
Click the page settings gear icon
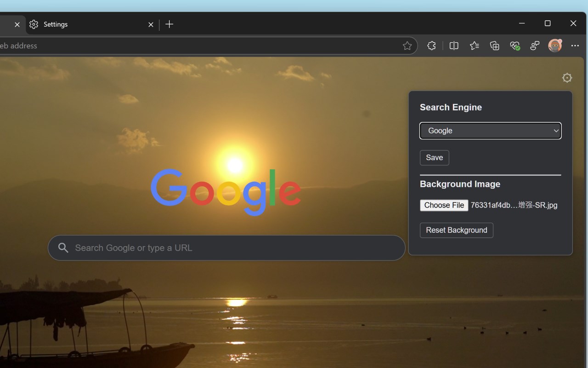[567, 78]
